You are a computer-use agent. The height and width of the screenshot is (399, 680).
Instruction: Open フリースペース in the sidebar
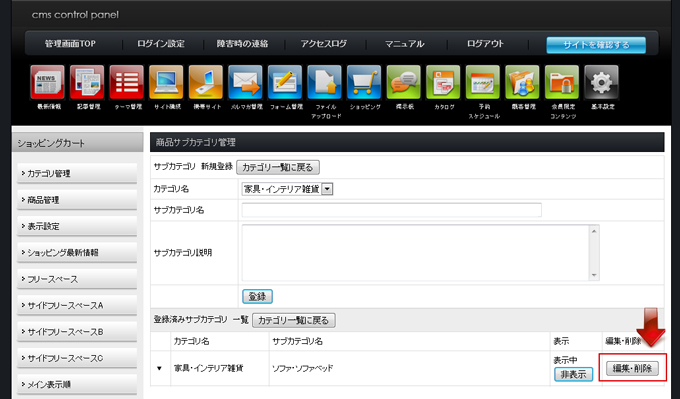[x=77, y=279]
